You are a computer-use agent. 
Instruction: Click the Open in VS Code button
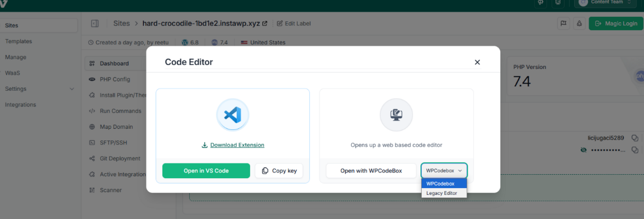[206, 170]
